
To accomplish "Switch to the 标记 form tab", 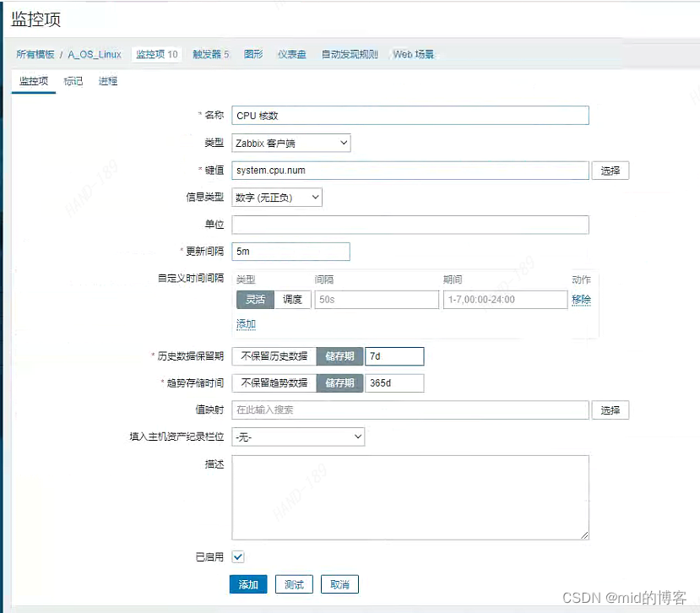I will pyautogui.click(x=73, y=81).
